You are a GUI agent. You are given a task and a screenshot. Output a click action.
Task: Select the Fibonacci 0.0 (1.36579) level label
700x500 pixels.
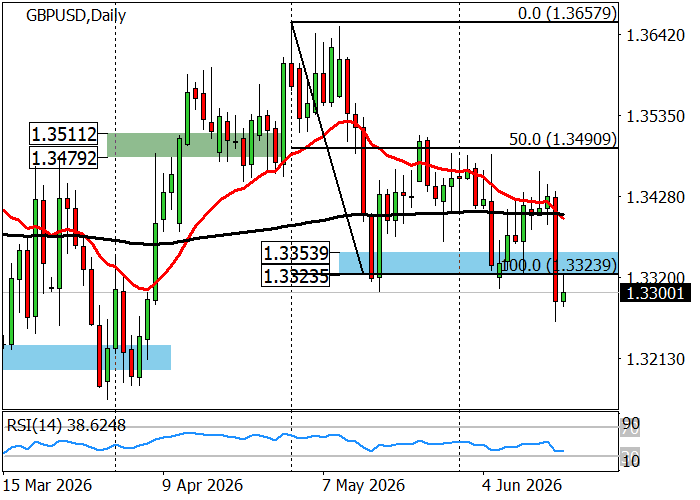568,13
